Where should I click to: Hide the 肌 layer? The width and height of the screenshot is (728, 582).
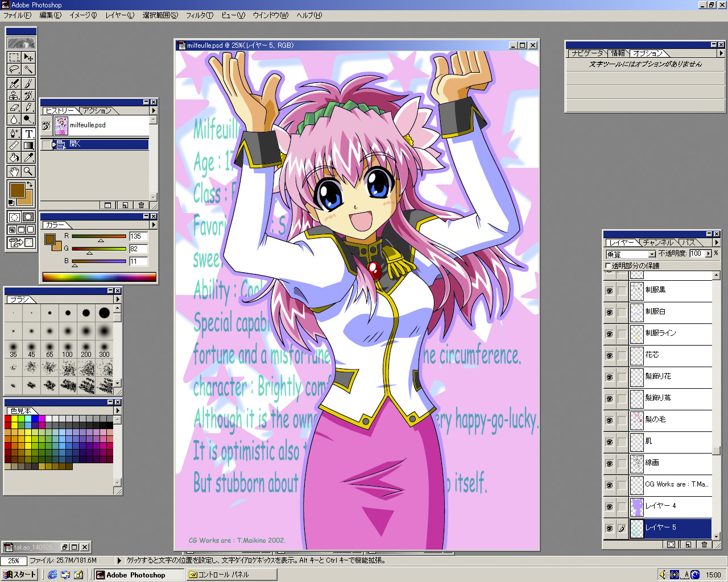(x=609, y=442)
